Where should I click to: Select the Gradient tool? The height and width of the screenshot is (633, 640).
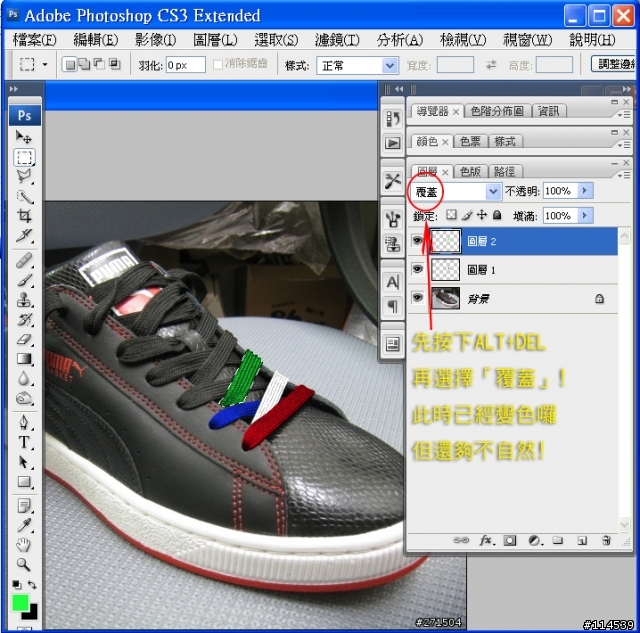click(x=24, y=359)
